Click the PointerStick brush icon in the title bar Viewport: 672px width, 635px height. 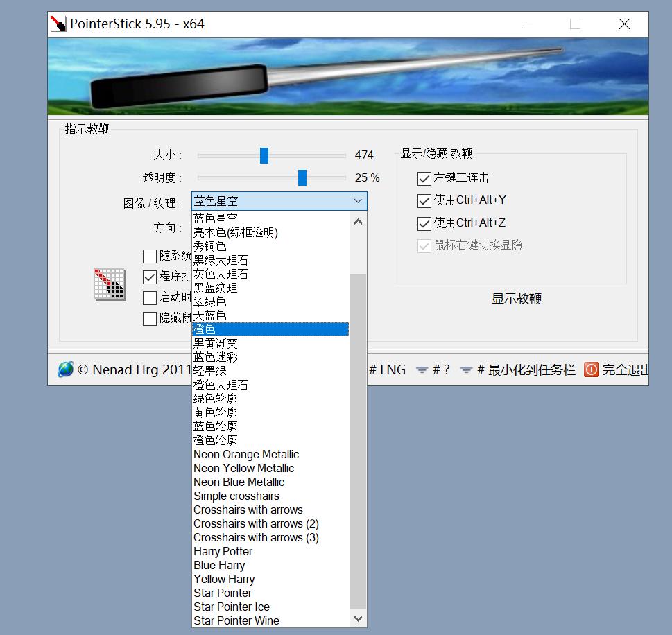(x=59, y=24)
